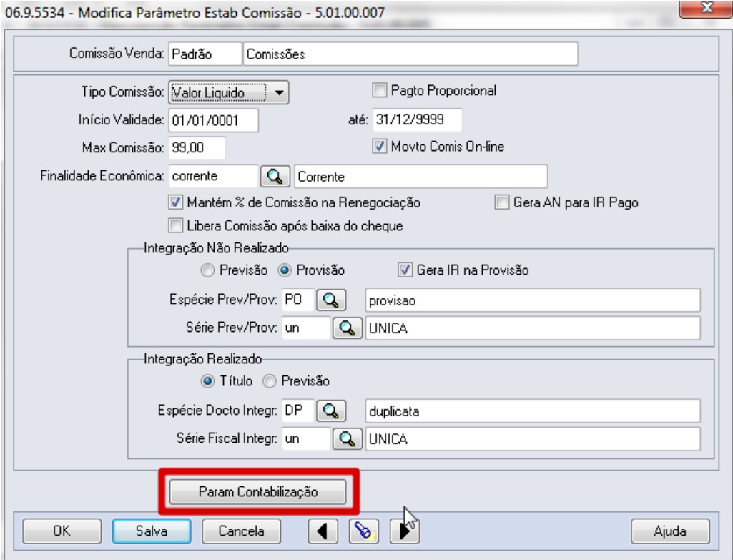
Task: Click Série Fiscal Integr code field
Action: (306, 438)
